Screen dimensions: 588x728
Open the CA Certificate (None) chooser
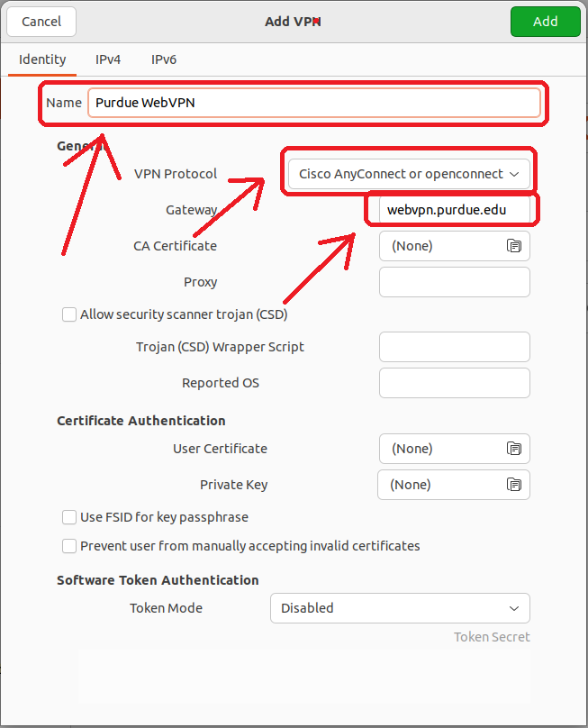click(x=441, y=246)
